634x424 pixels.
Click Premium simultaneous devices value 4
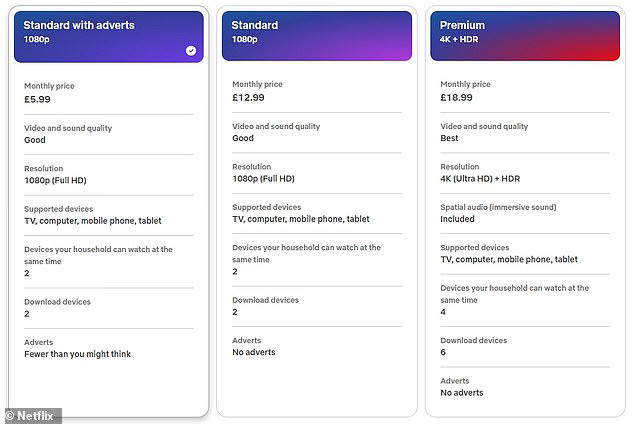[443, 312]
